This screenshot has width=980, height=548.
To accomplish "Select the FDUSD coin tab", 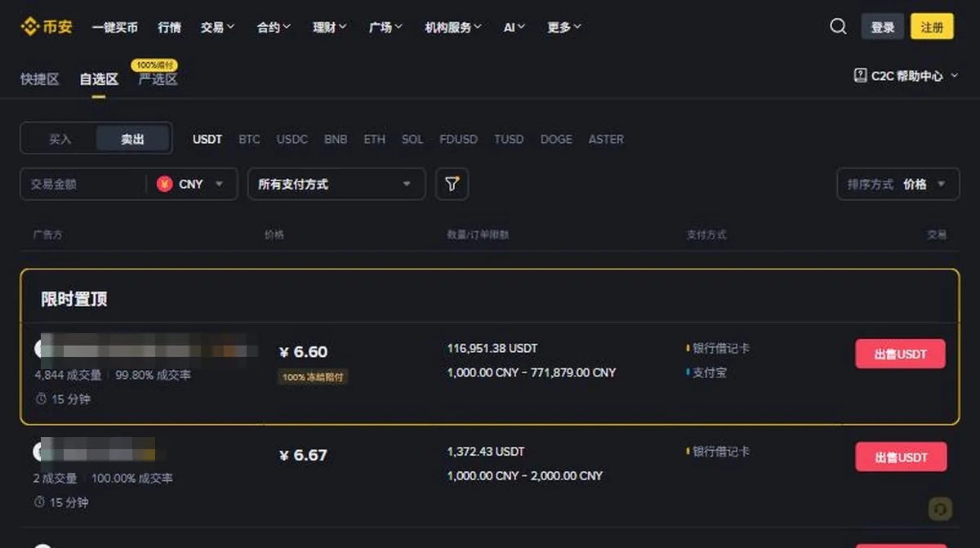I will pos(458,139).
